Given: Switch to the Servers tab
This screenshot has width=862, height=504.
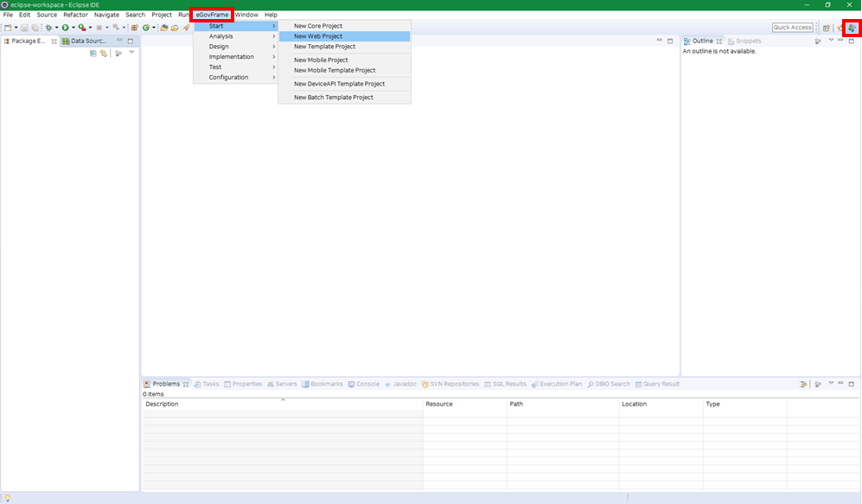Looking at the screenshot, I should [x=282, y=384].
